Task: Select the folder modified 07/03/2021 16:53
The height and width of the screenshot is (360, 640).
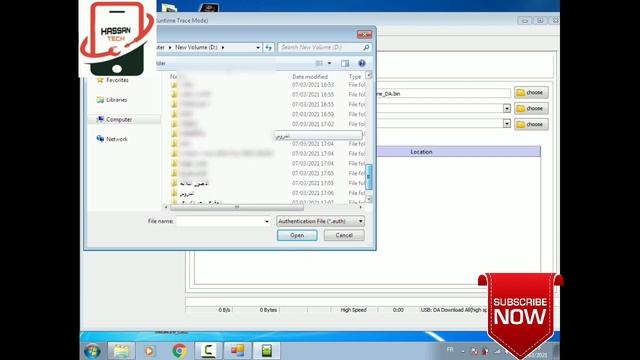Action: 267,85
